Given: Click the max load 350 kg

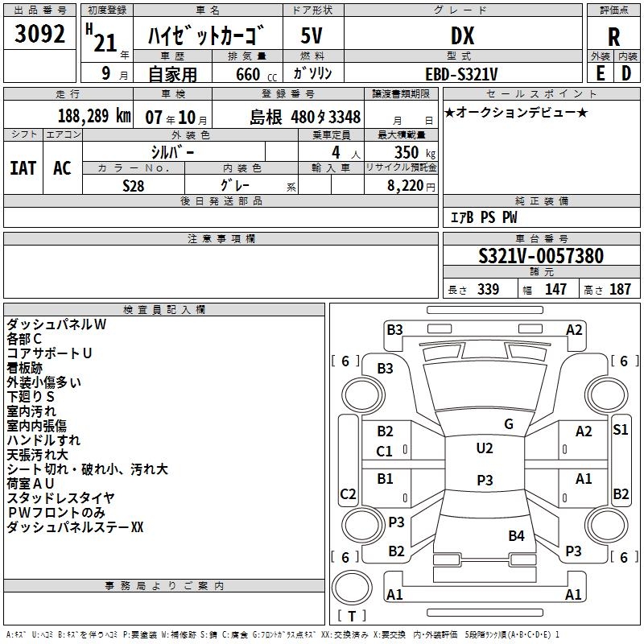Looking at the screenshot, I should pyautogui.click(x=415, y=153).
